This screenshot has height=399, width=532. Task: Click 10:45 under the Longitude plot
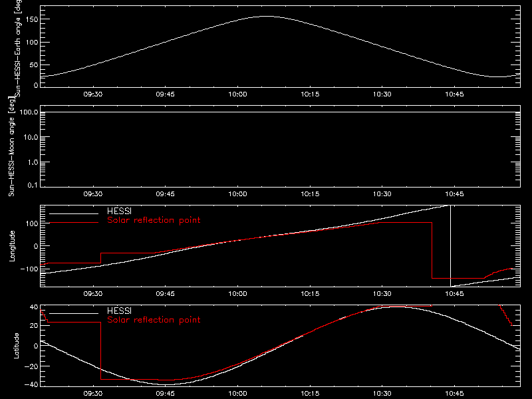point(454,294)
